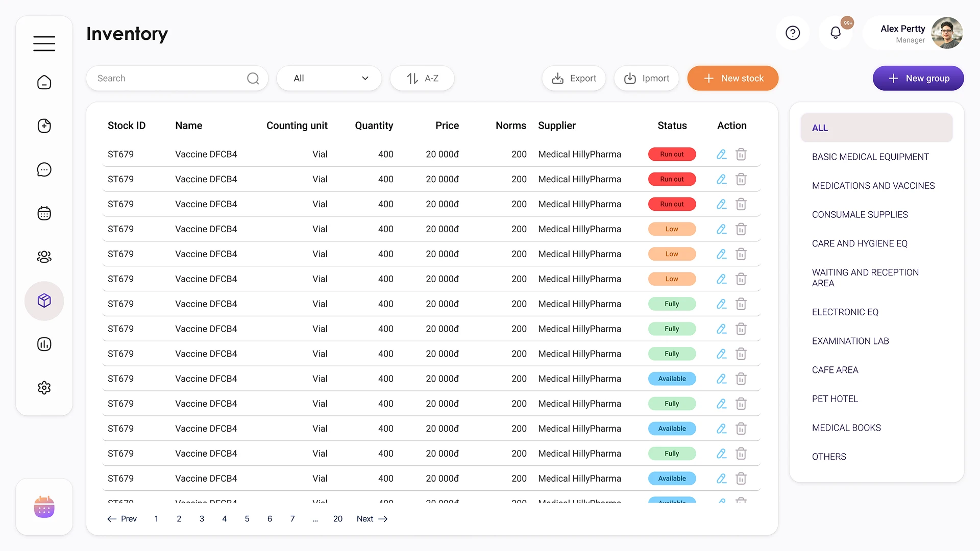
Task: Edit the first Run out row with pencil icon
Action: 721,154
